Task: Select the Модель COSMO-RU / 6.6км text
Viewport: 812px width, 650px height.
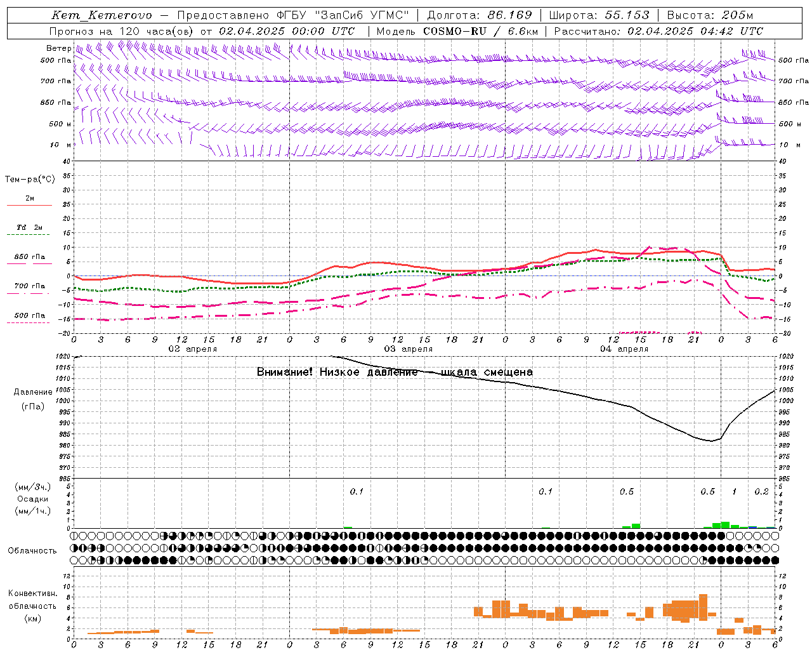Action: tap(457, 31)
